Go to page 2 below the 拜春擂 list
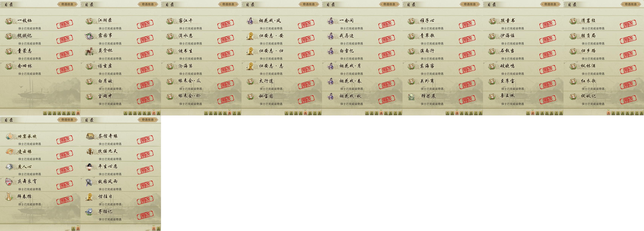Screen dimensions: 644x231 point(78,229)
